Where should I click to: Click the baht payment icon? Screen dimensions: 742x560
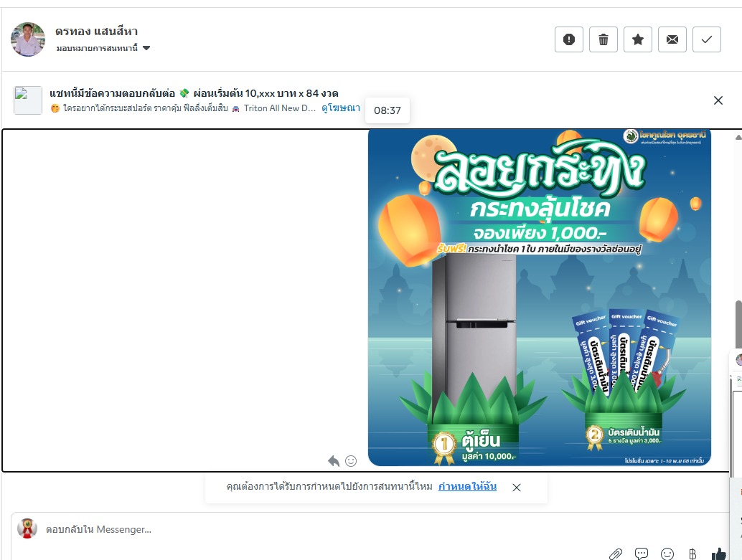click(692, 554)
